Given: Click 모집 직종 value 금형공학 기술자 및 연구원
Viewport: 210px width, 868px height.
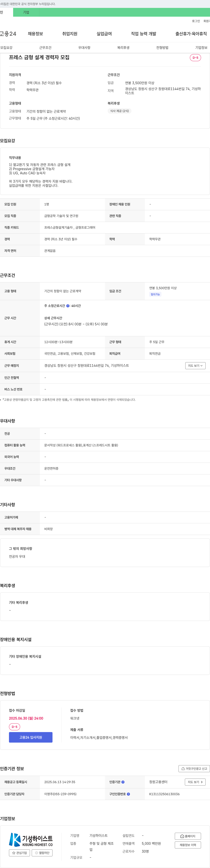Looking at the screenshot, I should [61, 216].
